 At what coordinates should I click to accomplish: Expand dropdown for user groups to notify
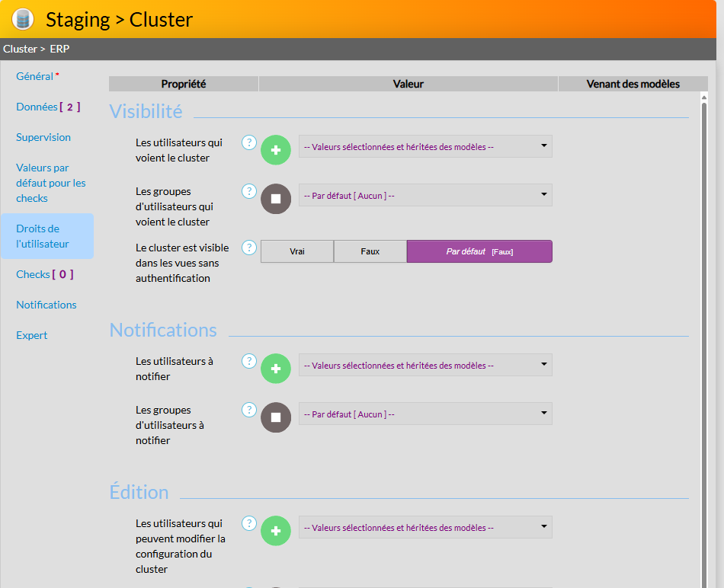point(425,414)
